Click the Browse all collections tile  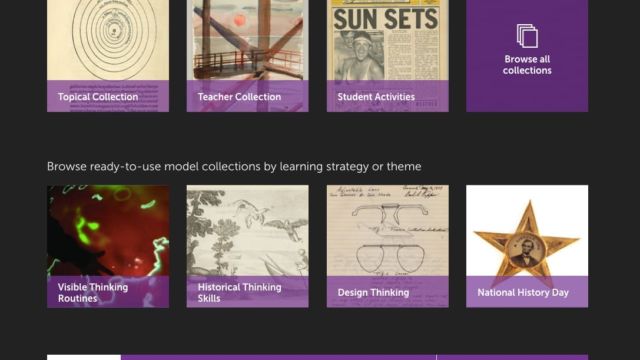(x=527, y=56)
